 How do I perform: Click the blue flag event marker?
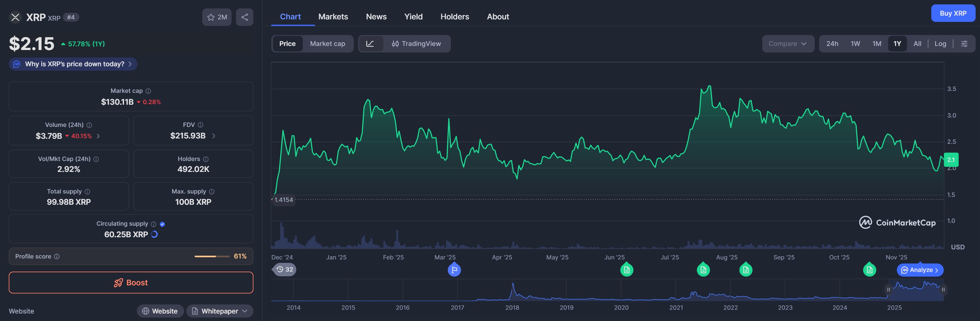454,270
